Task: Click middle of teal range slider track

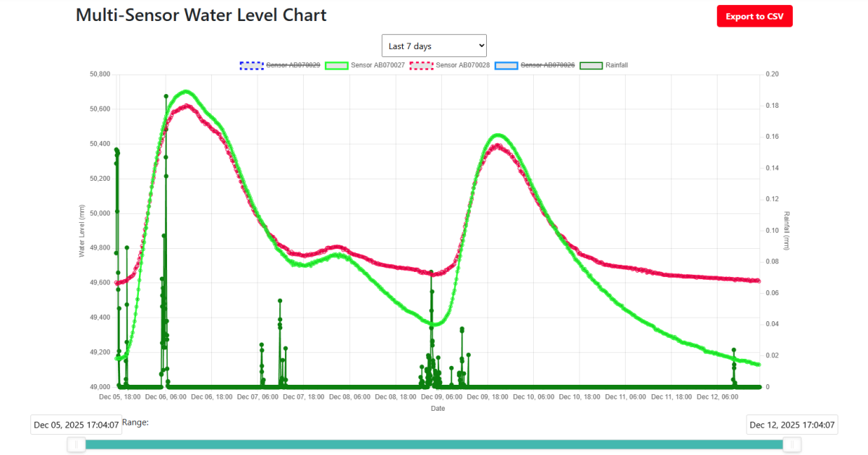Action: (434, 444)
